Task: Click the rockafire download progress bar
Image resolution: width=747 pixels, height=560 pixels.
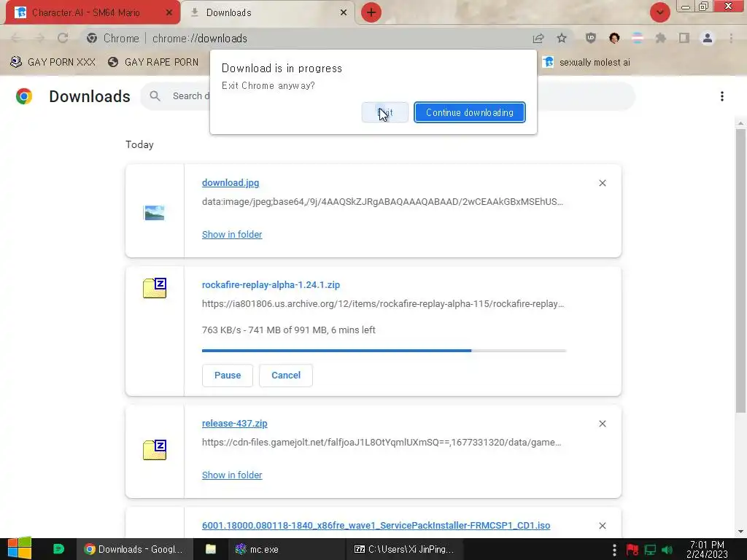Action: click(x=384, y=351)
